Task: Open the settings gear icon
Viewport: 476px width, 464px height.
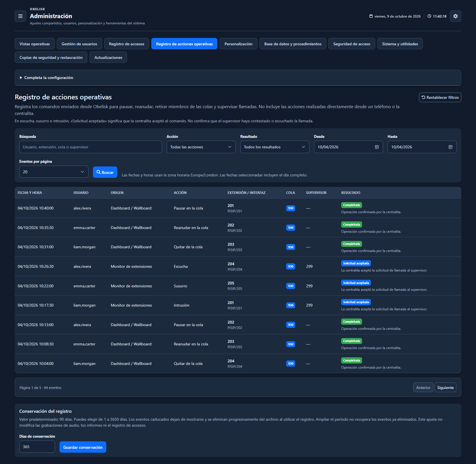Action: [455, 16]
